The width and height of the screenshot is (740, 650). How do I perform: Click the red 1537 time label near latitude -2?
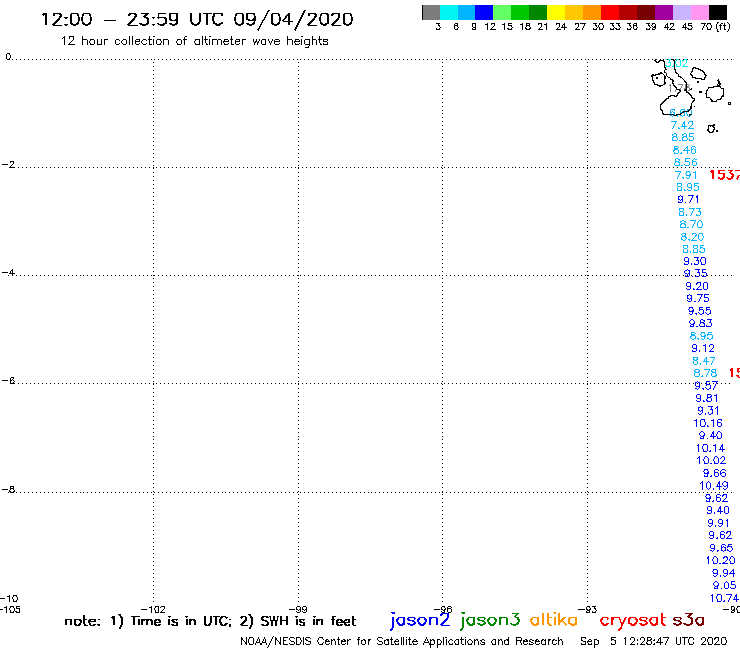pos(724,175)
